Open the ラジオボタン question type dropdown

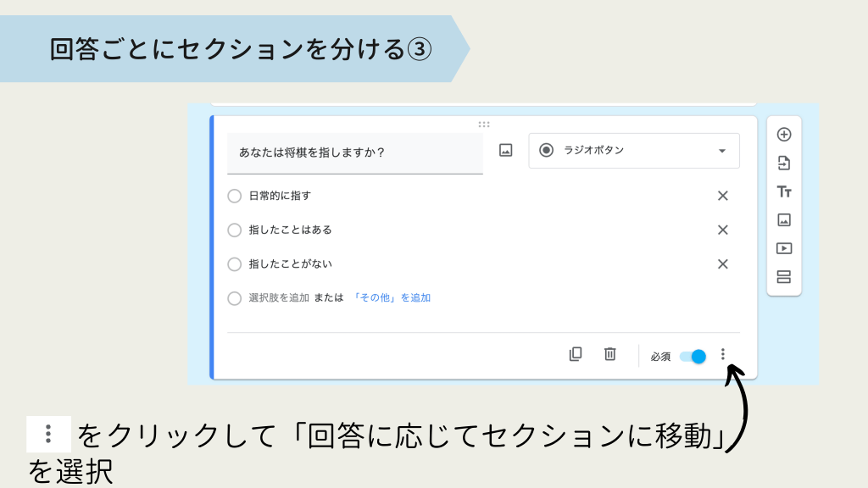(634, 151)
